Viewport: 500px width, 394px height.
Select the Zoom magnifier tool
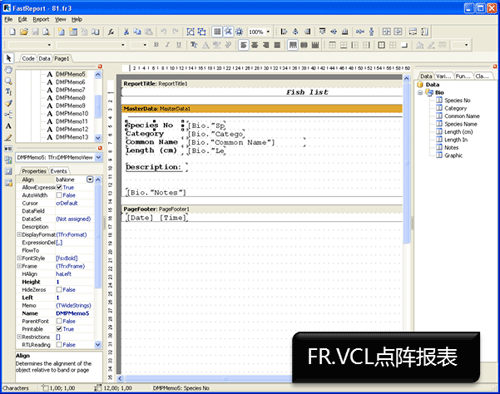click(9, 81)
